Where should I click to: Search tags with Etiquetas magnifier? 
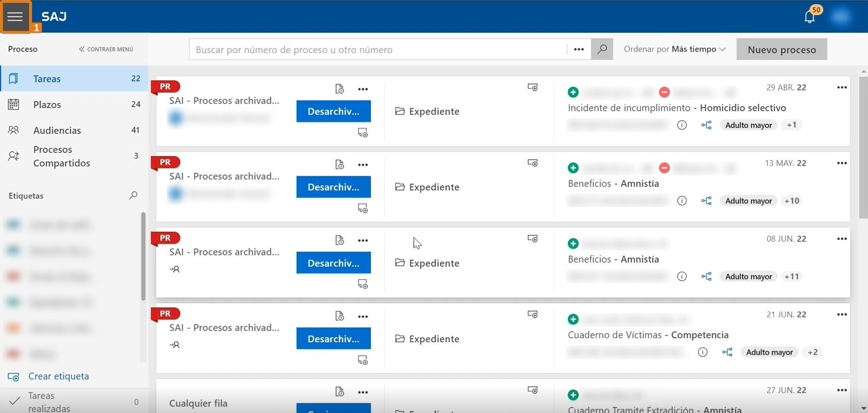click(133, 196)
